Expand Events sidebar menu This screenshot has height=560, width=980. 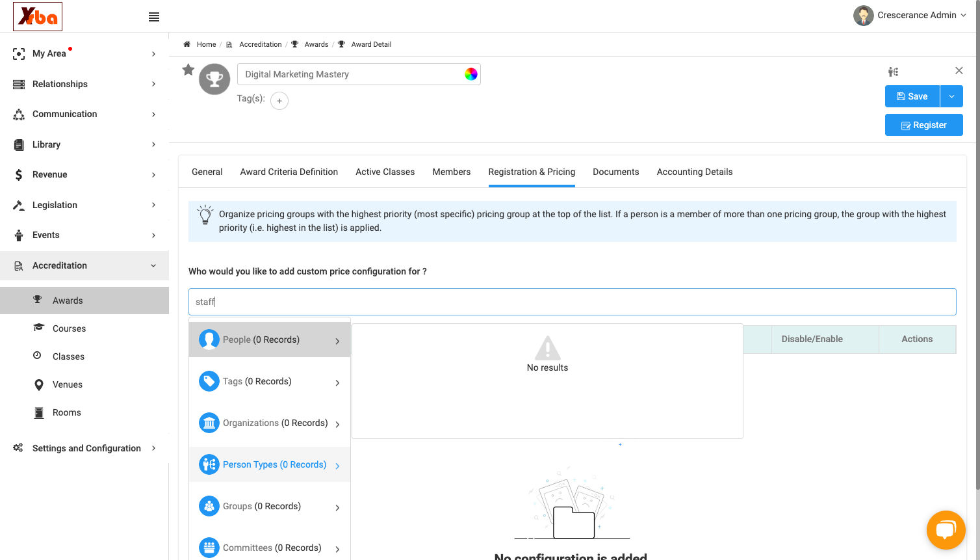click(84, 235)
